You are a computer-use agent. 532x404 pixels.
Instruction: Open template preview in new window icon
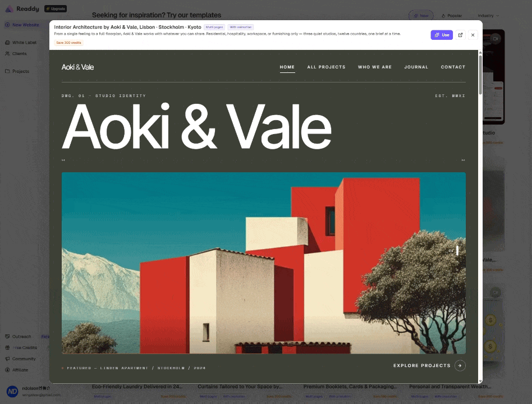click(460, 35)
